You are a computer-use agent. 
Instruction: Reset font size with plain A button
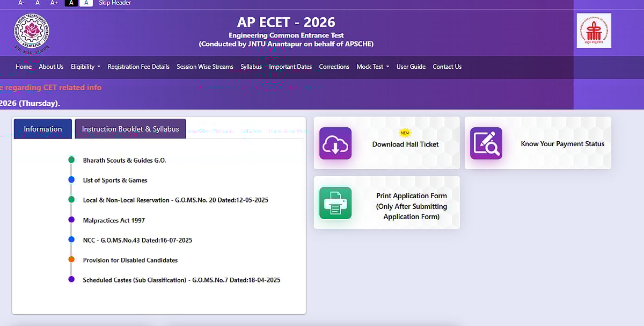pos(38,3)
